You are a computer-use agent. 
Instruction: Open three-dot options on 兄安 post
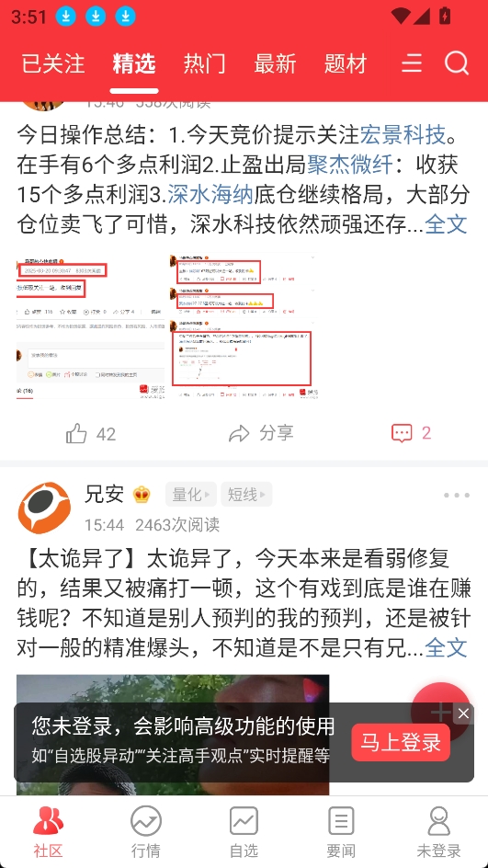coord(457,496)
